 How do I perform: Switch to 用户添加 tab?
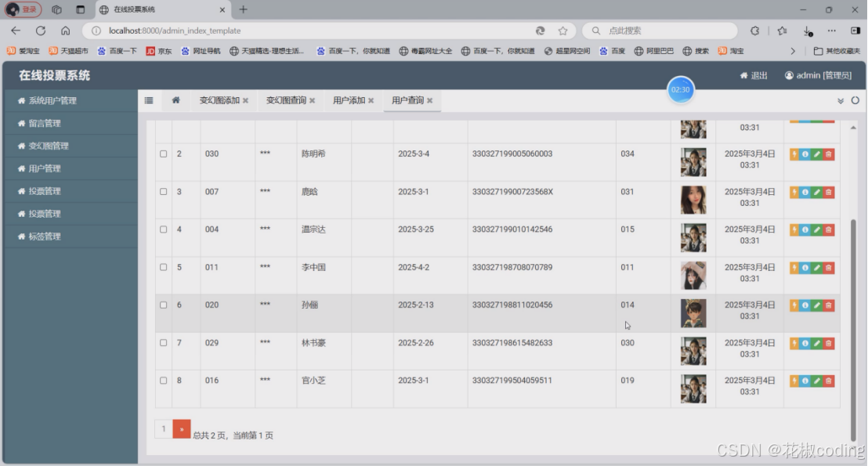coord(349,100)
